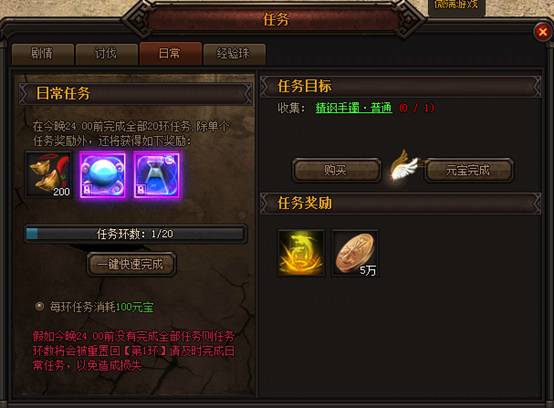Viewport: 554px width, 408px height.
Task: Switch to the 剧情 tab
Action: 43,54
